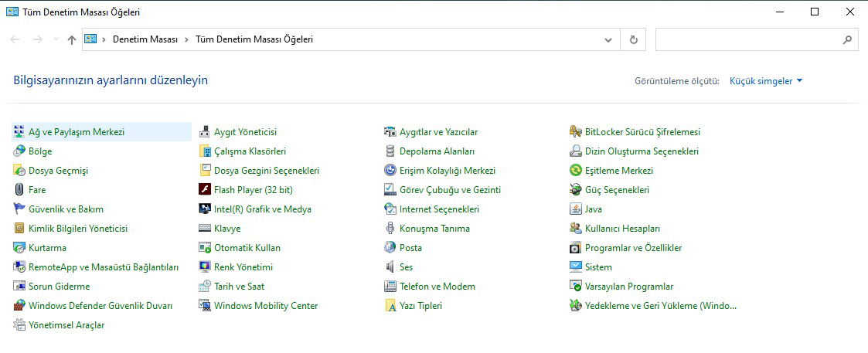Viewport: 868px width, 353px height.
Task: Click the Telefon ve Modem icon
Action: pyautogui.click(x=390, y=286)
